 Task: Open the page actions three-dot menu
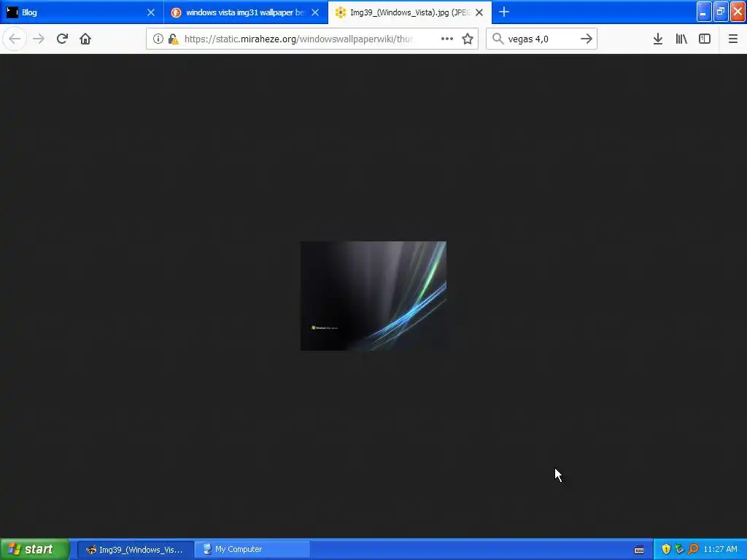[447, 39]
